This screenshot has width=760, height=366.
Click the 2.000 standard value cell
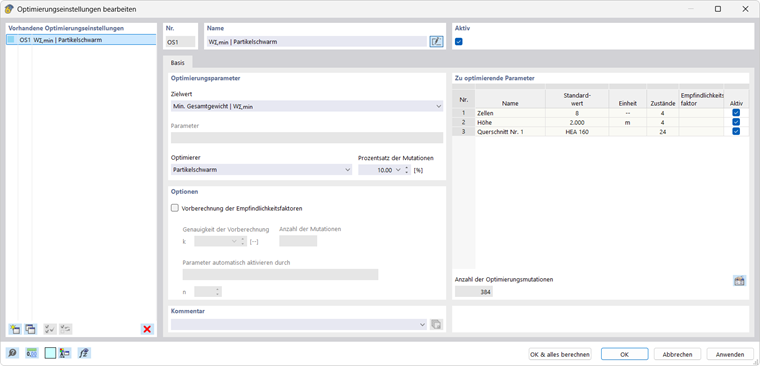(577, 122)
